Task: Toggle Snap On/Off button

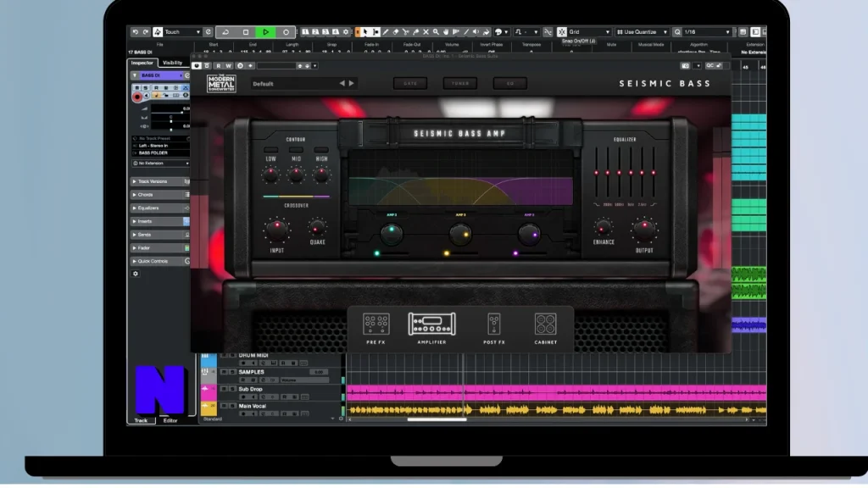Action: [x=562, y=32]
